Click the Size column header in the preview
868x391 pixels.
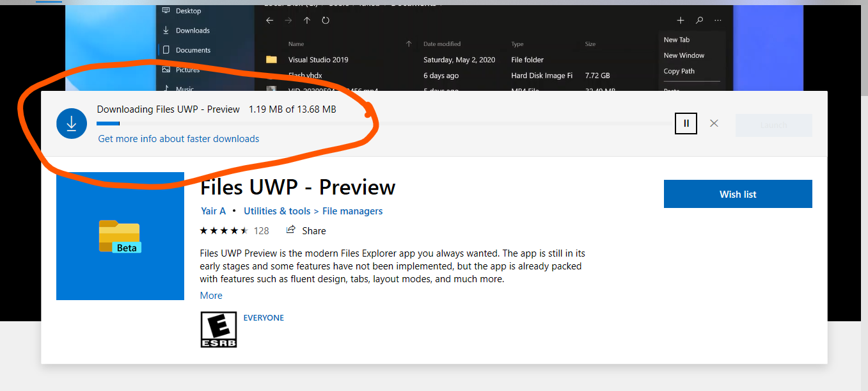point(590,44)
